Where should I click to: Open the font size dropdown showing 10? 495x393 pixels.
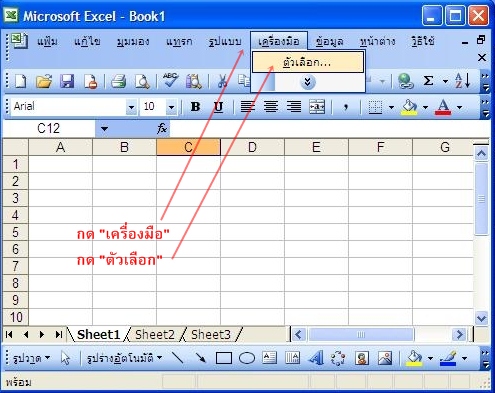[x=172, y=107]
